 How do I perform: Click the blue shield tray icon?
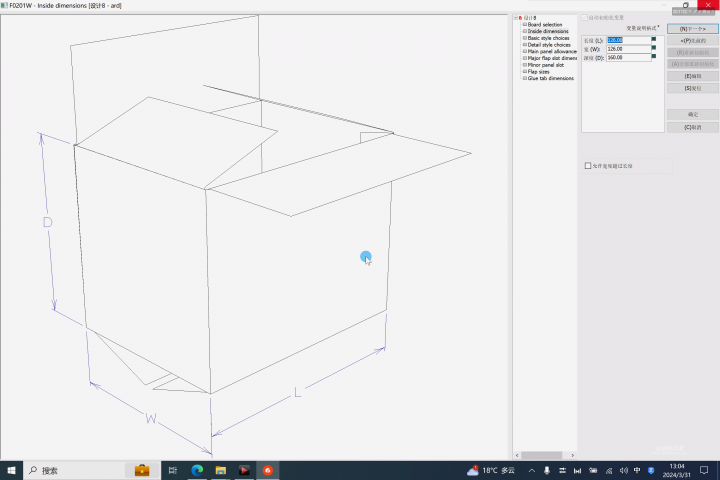651,470
